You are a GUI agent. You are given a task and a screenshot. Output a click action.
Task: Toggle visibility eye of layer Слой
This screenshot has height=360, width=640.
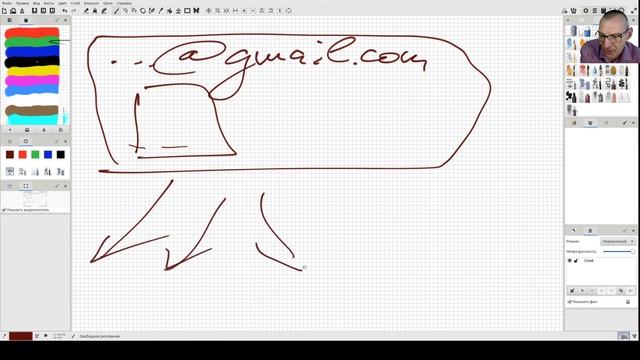[570, 260]
